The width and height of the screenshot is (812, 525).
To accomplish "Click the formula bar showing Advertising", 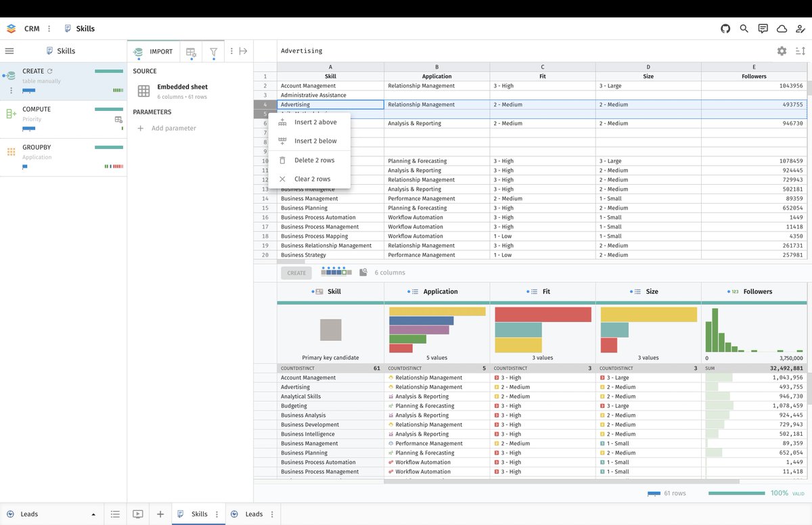I will point(524,51).
